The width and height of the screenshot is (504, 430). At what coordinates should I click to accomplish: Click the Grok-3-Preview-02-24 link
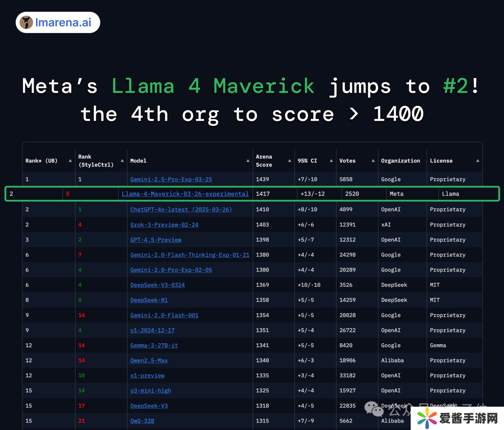tap(164, 225)
